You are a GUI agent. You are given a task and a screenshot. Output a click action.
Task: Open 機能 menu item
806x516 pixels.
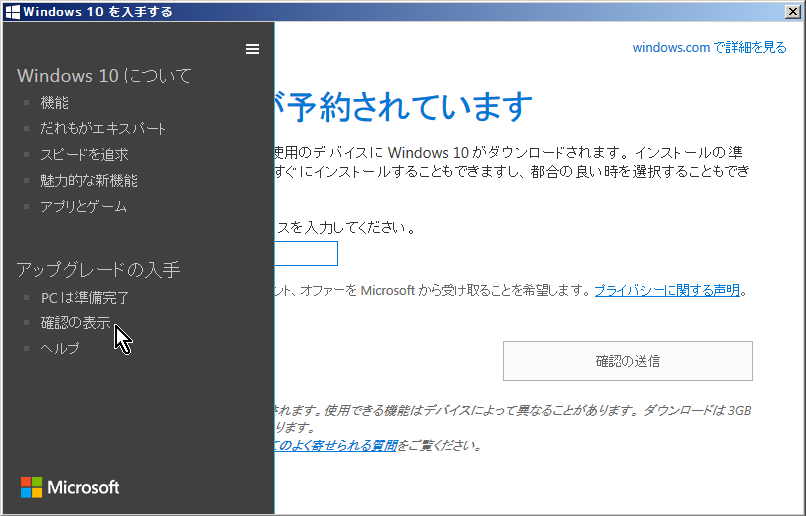click(x=54, y=102)
